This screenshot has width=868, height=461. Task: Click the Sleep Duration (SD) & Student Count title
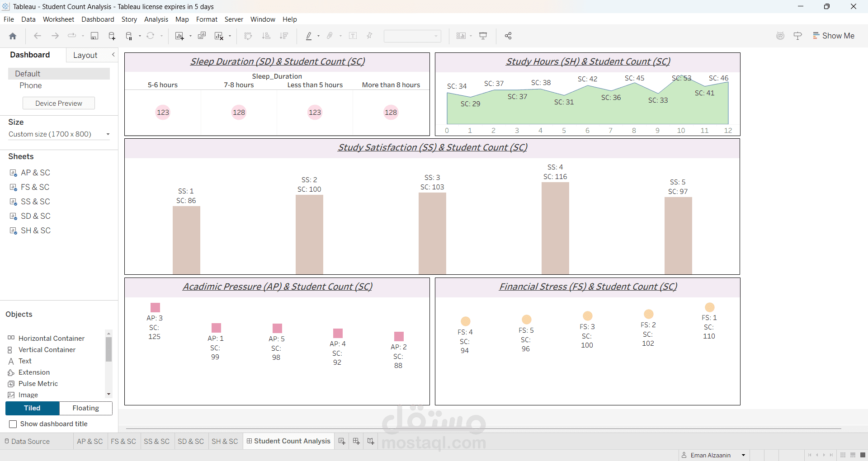[x=277, y=61]
